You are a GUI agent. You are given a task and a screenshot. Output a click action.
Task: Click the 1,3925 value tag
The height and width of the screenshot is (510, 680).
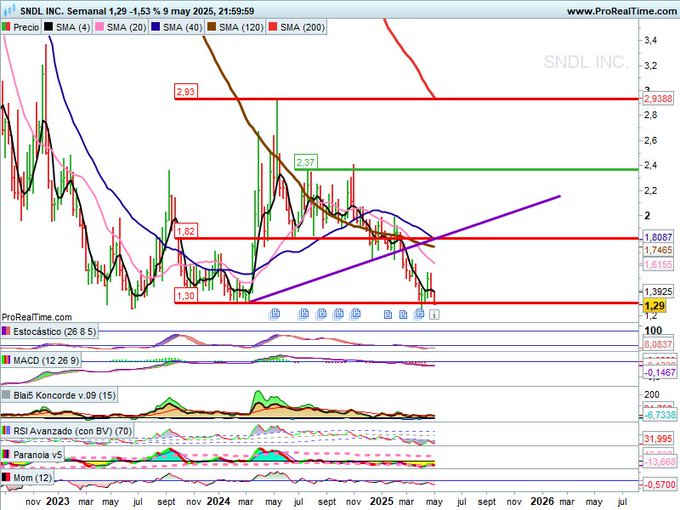(x=658, y=291)
